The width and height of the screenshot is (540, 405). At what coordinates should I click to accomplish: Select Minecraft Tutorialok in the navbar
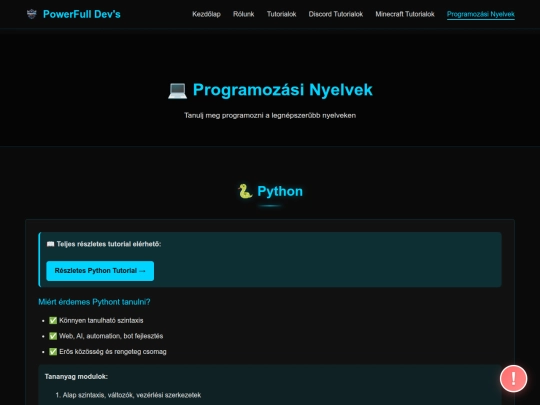(405, 14)
